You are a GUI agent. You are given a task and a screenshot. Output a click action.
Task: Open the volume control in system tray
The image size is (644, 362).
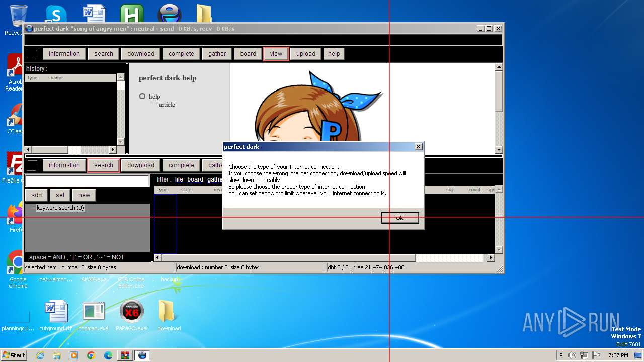572,355
